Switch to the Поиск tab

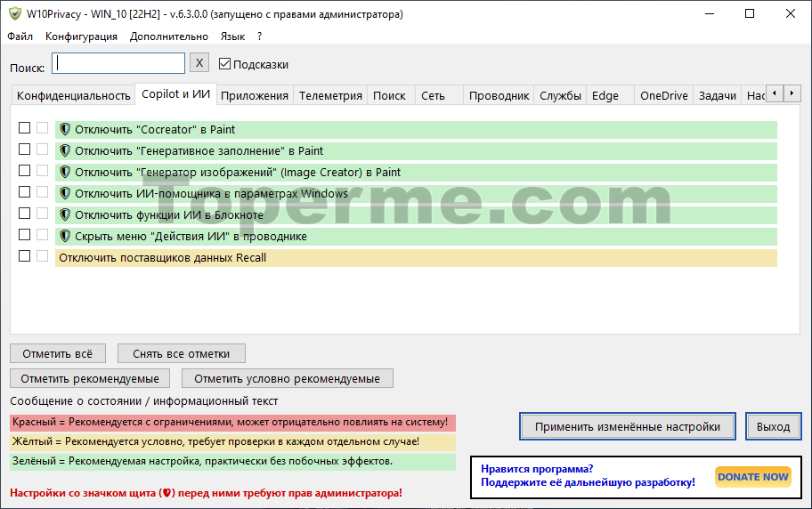[x=389, y=96]
